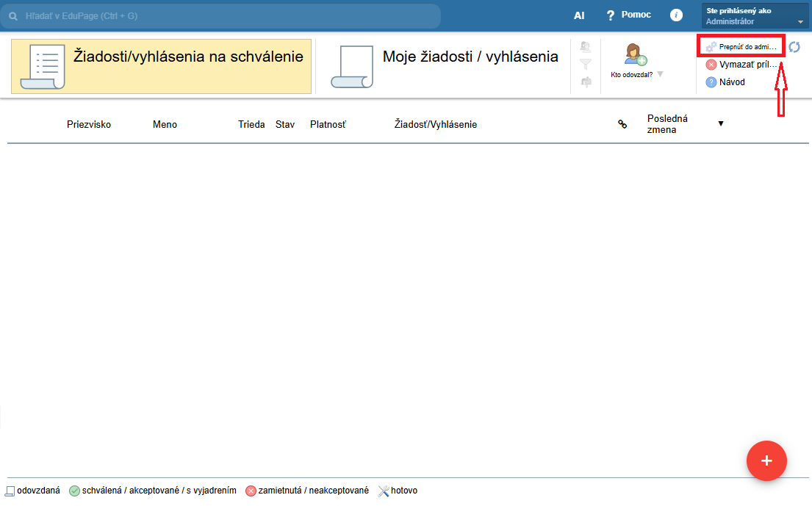Open the AI assistant in top bar

click(579, 15)
